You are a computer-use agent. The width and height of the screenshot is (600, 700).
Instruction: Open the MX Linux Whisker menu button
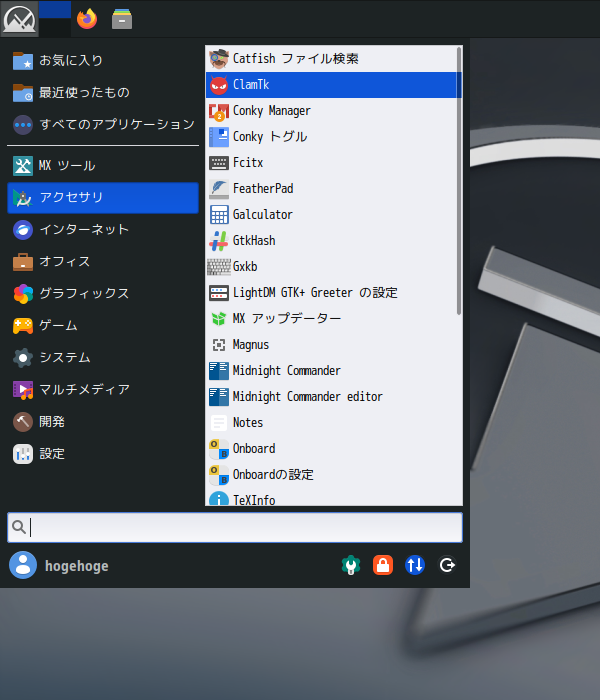pos(19,19)
